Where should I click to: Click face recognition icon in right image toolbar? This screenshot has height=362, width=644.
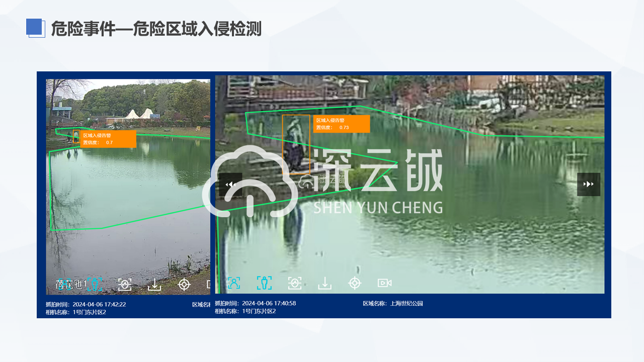click(x=233, y=283)
